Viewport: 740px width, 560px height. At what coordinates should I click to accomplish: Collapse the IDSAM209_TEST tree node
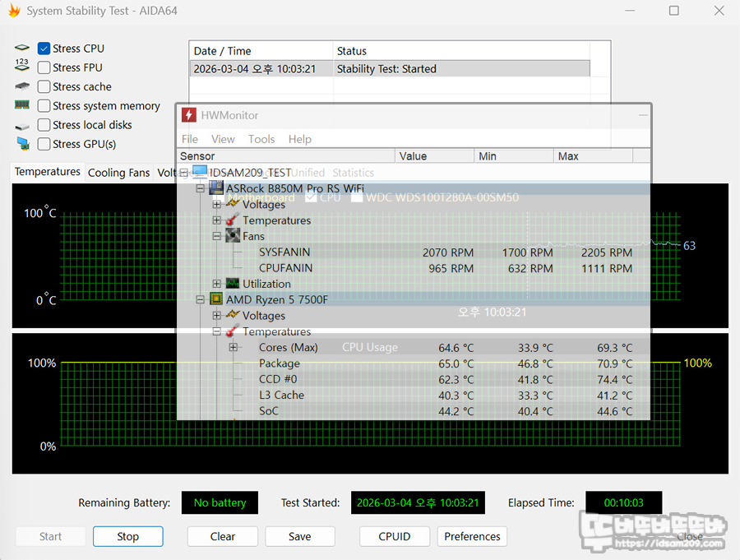pos(184,173)
